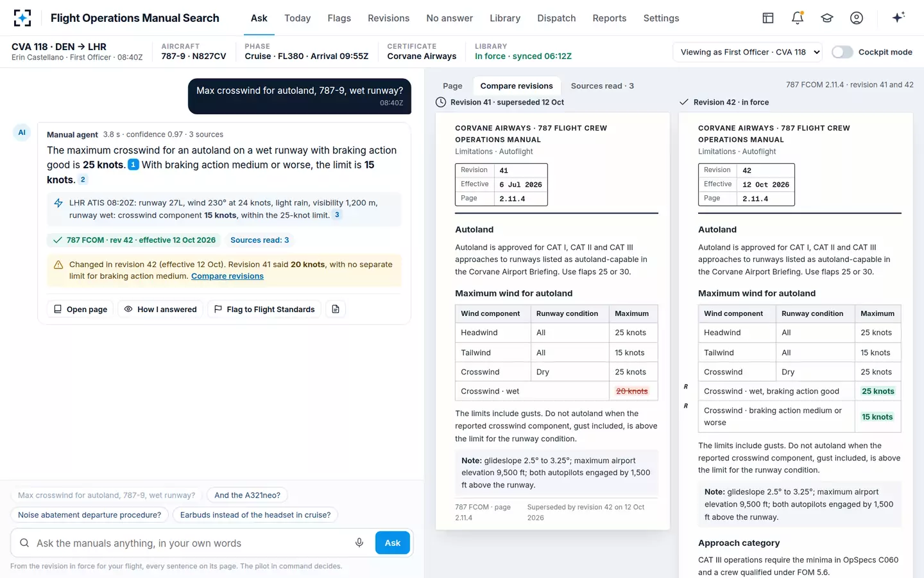The height and width of the screenshot is (578, 924).
Task: Click the 'Sources read: 3' chip under the answer
Action: [x=260, y=240]
